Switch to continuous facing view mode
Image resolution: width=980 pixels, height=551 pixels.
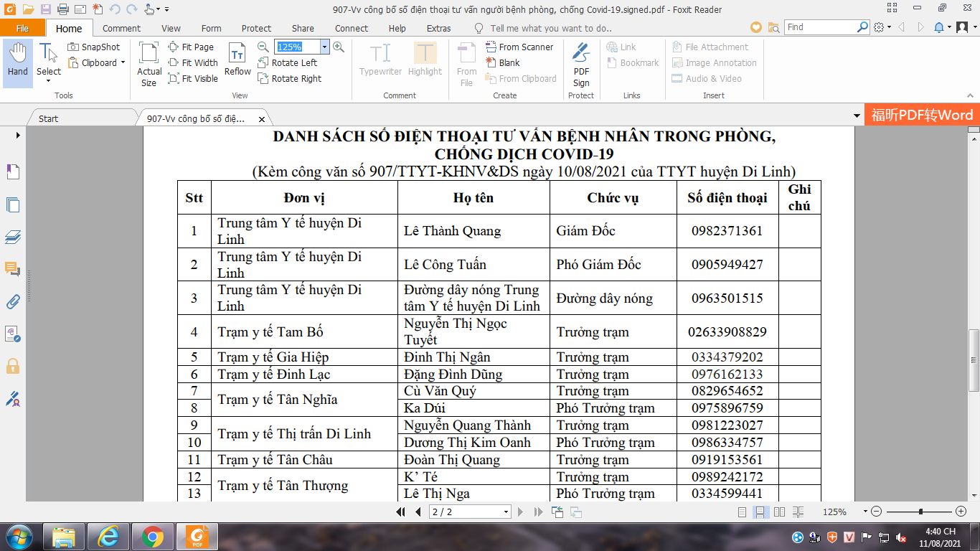coord(798,512)
